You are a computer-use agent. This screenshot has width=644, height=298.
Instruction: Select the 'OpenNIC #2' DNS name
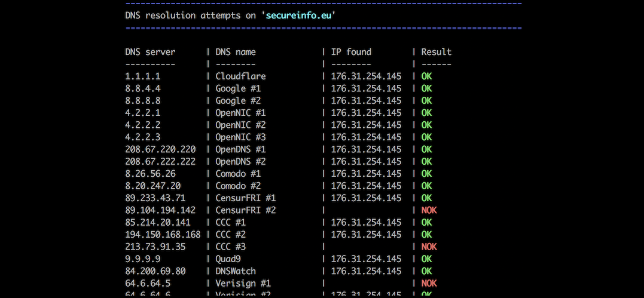point(241,125)
